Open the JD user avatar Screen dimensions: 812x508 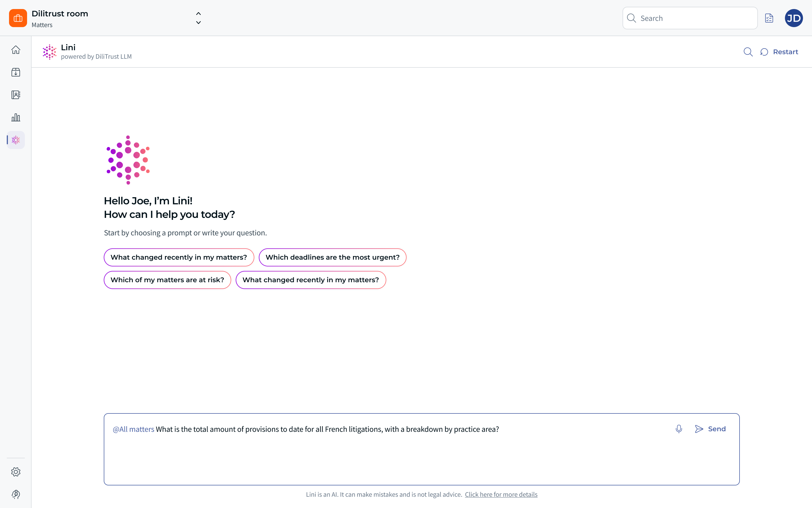point(794,18)
